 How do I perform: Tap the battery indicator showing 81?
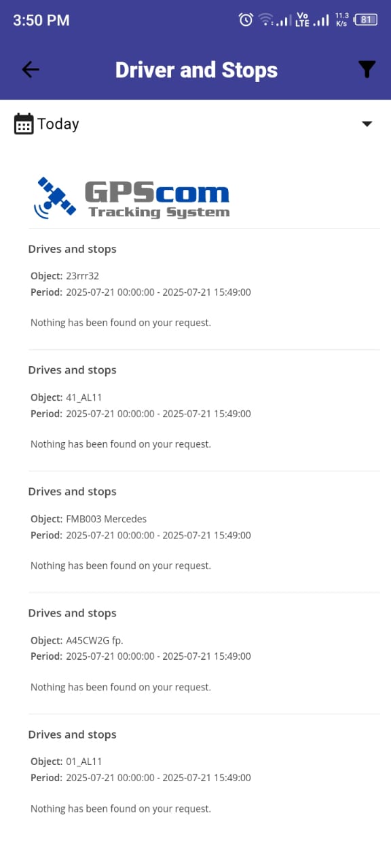coord(367,20)
